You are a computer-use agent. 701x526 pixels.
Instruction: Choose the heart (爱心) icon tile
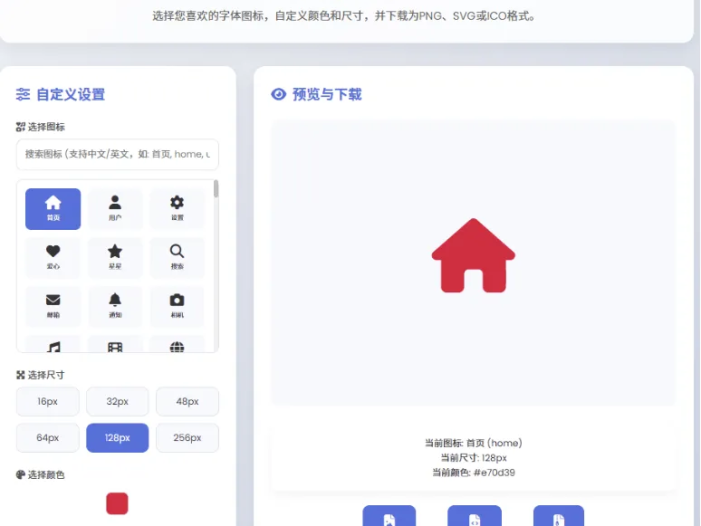pos(53,257)
